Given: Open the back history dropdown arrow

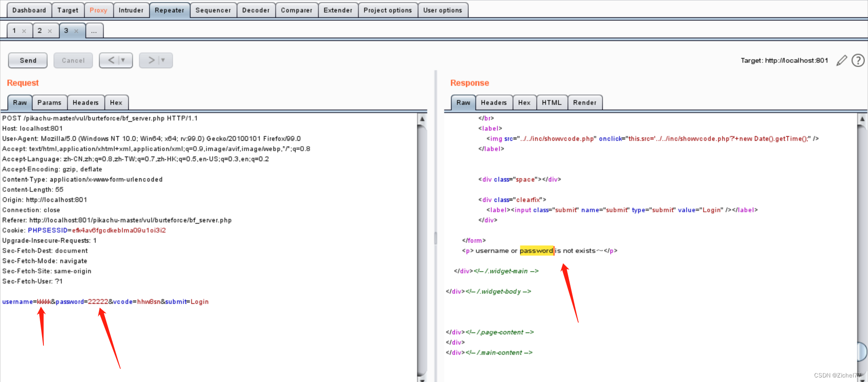Looking at the screenshot, I should [x=123, y=60].
